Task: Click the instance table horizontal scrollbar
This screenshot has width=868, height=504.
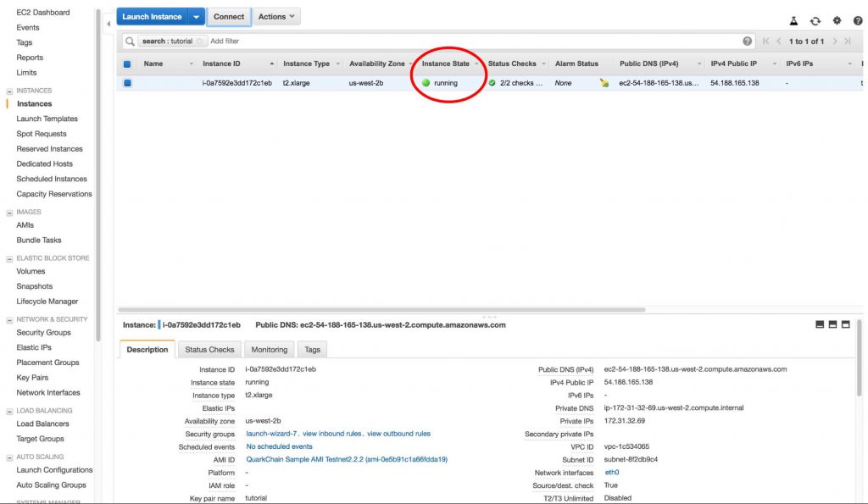Action: [382, 310]
